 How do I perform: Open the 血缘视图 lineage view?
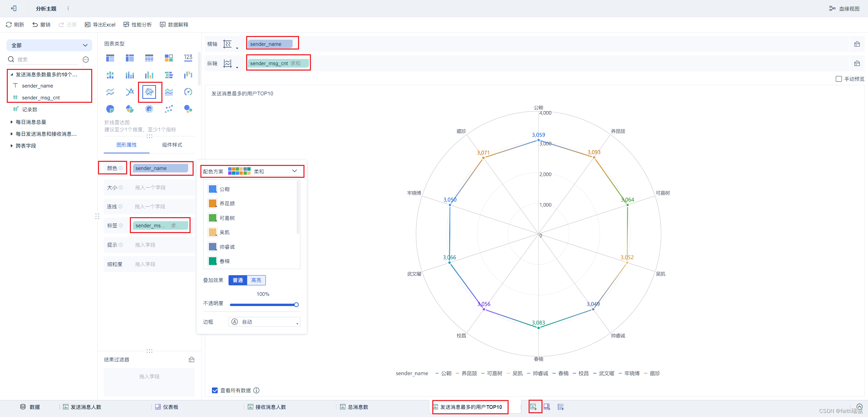844,8
